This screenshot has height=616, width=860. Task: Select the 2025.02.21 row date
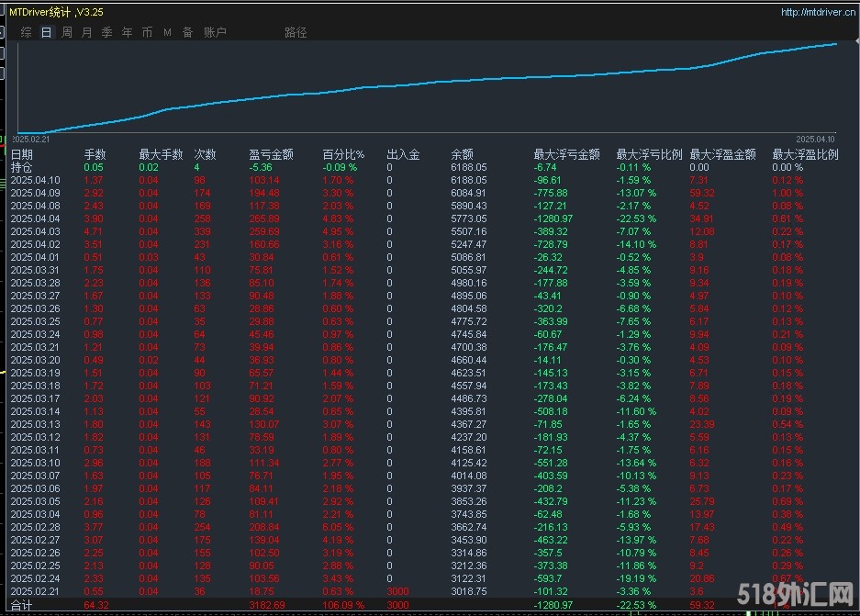tap(35, 592)
